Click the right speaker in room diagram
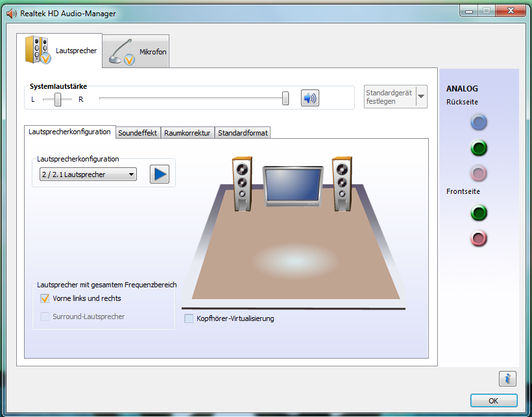 tap(342, 184)
